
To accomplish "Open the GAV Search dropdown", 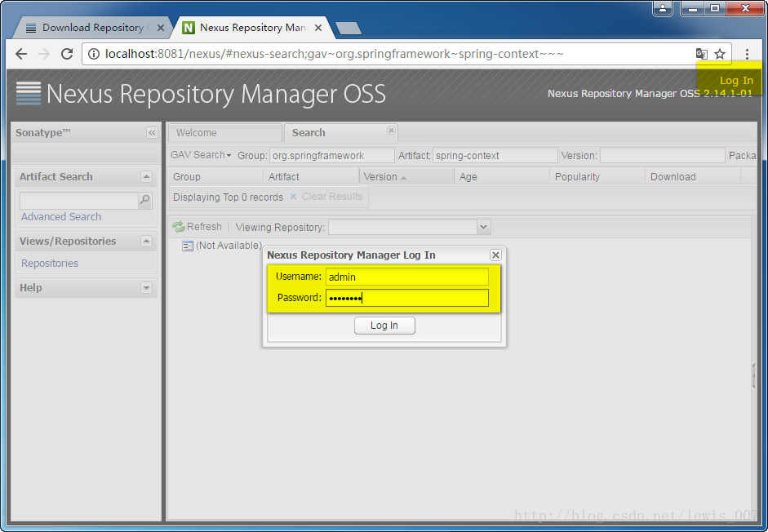I will pos(201,155).
